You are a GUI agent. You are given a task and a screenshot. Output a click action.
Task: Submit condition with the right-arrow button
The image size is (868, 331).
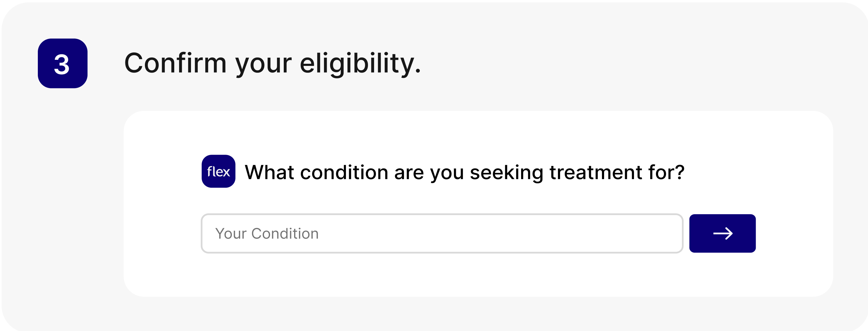pyautogui.click(x=722, y=233)
